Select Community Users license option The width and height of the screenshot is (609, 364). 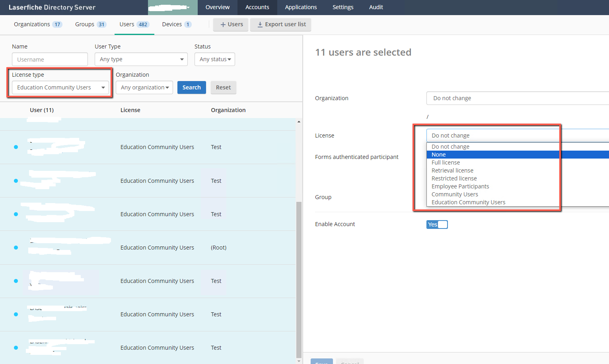click(518, 194)
